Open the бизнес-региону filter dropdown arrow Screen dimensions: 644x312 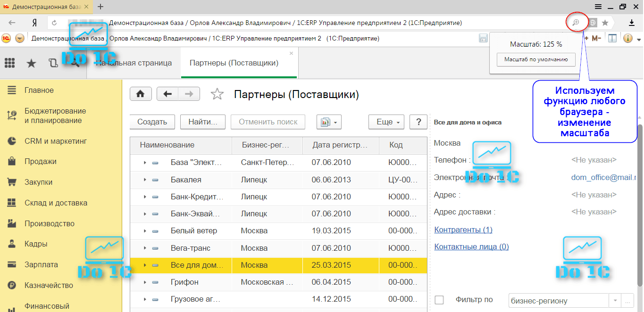coord(615,300)
